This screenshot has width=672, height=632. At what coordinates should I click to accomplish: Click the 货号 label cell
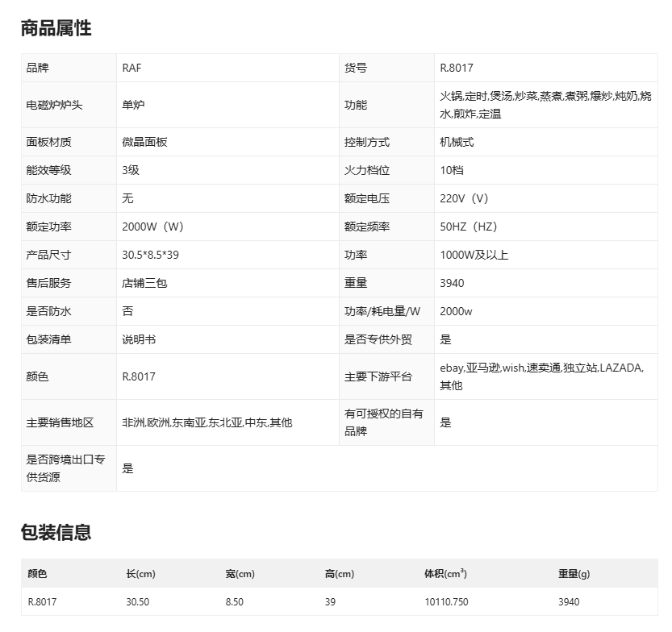356,68
